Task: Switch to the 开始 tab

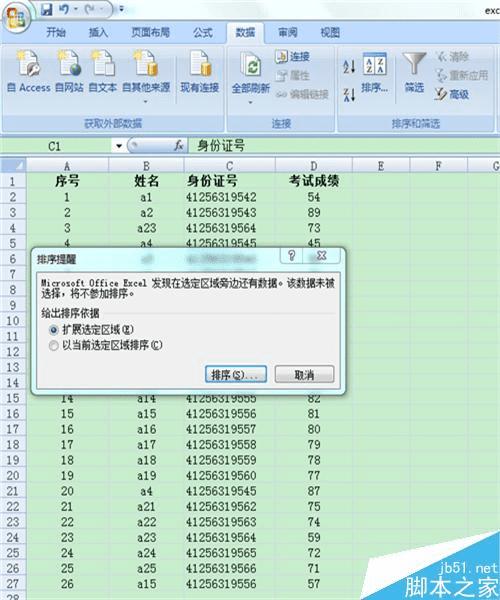Action: pyautogui.click(x=56, y=33)
